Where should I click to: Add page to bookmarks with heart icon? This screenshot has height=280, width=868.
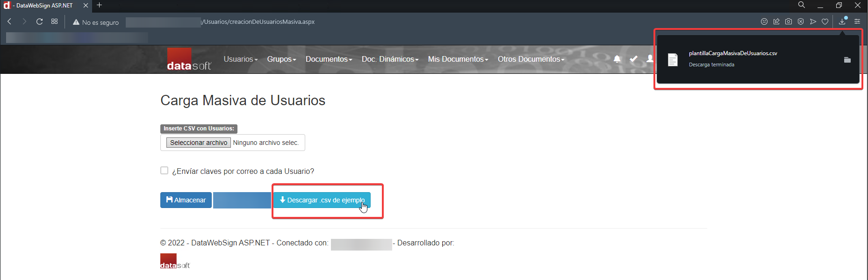pos(825,22)
